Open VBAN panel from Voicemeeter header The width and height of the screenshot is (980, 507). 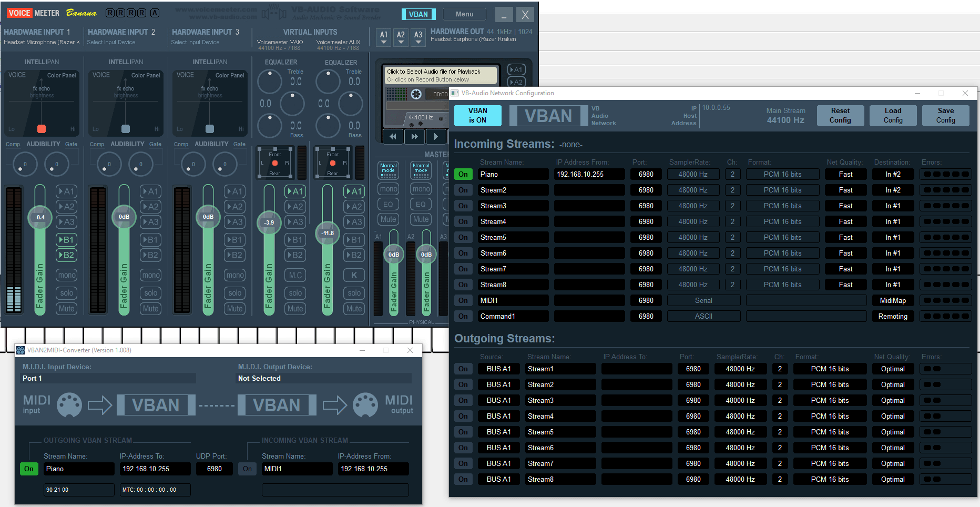(418, 14)
